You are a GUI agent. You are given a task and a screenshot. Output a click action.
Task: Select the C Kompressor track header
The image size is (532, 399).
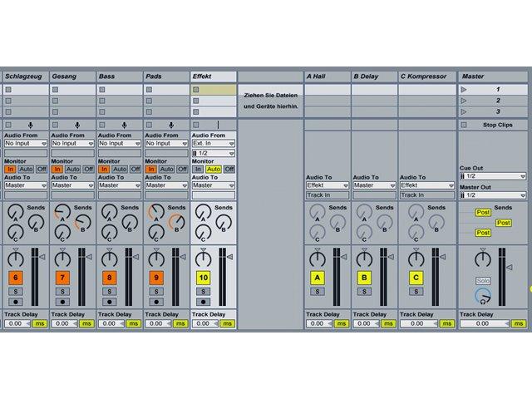point(427,76)
